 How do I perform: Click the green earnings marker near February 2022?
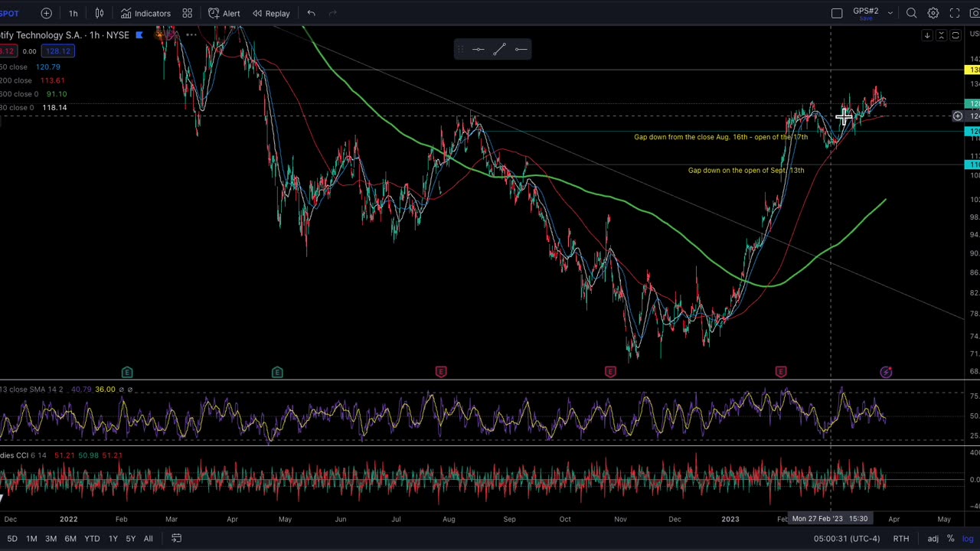pos(127,372)
